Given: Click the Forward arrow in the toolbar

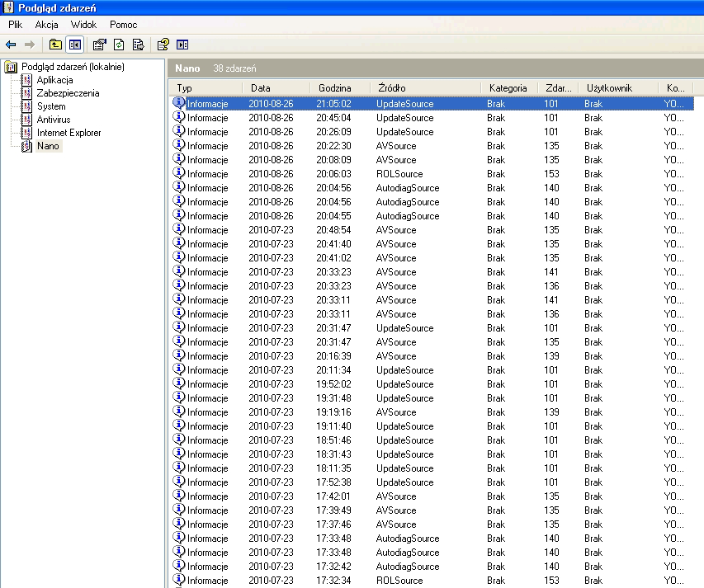Looking at the screenshot, I should 30,45.
